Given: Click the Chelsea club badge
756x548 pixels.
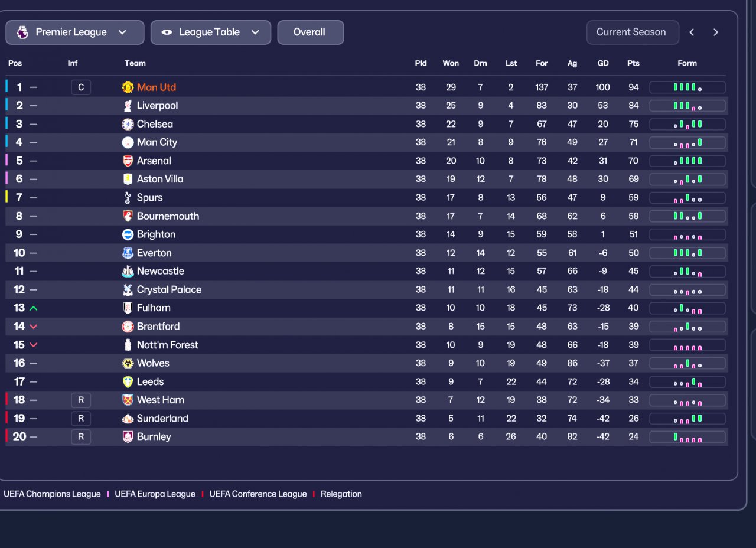Looking at the screenshot, I should [128, 124].
